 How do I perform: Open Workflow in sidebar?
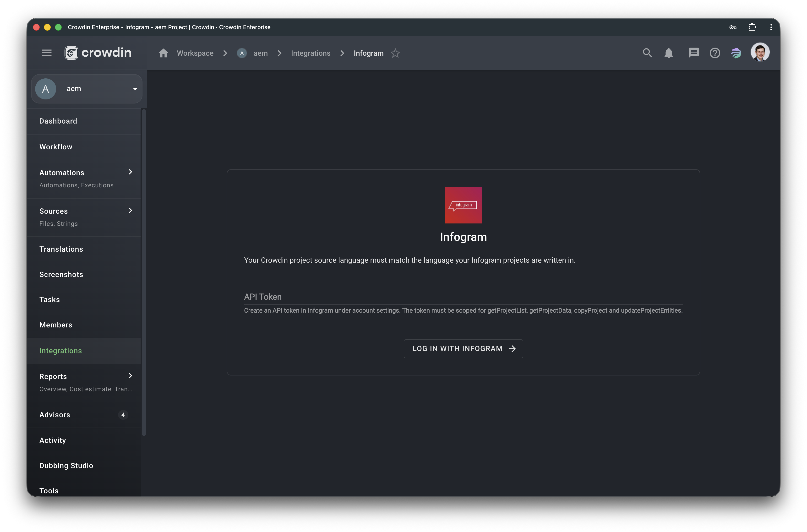pyautogui.click(x=84, y=147)
